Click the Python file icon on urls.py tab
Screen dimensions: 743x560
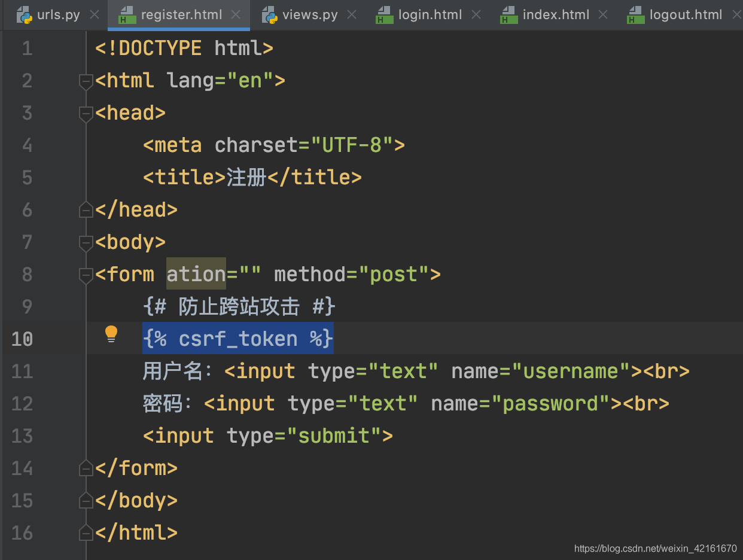click(24, 15)
